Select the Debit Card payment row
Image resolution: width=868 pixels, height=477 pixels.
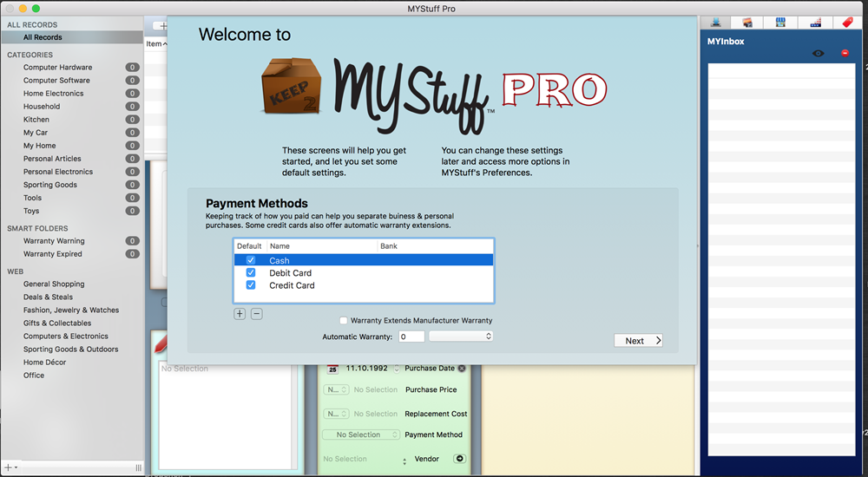pyautogui.click(x=364, y=273)
